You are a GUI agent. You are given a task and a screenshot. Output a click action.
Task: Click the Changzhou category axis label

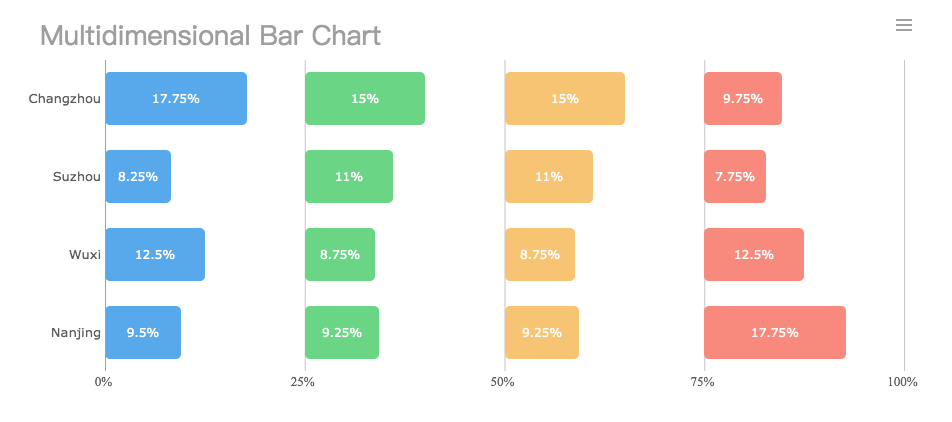click(x=65, y=99)
